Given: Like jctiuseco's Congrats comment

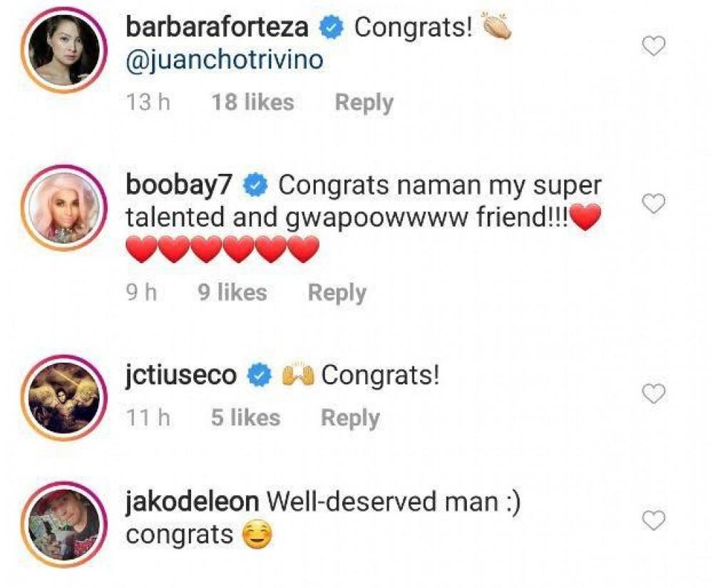Looking at the screenshot, I should point(653,393).
